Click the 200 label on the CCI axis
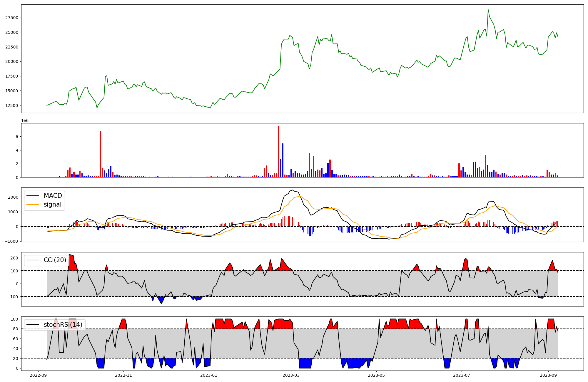The image size is (588, 382). [14, 258]
